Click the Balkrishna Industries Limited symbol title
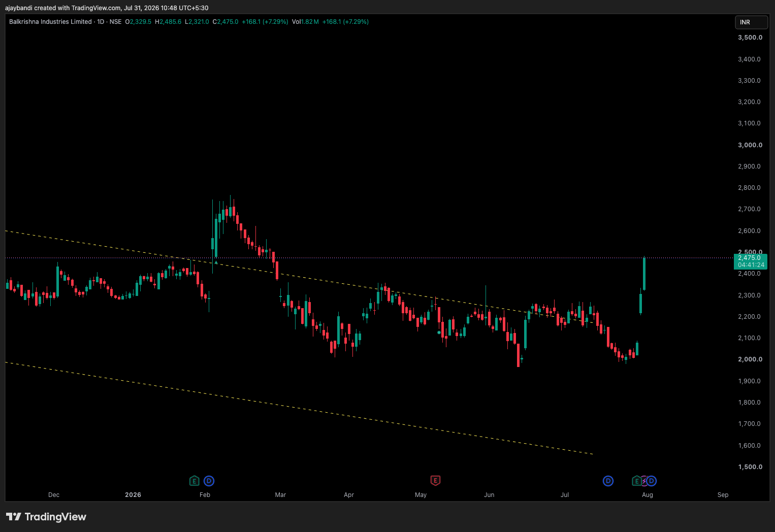The height and width of the screenshot is (532, 775). [x=50, y=22]
